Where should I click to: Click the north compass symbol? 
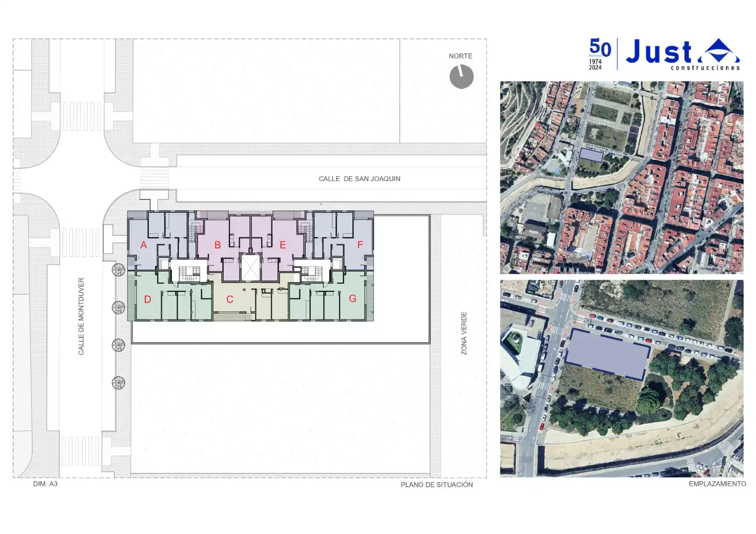coord(462,77)
